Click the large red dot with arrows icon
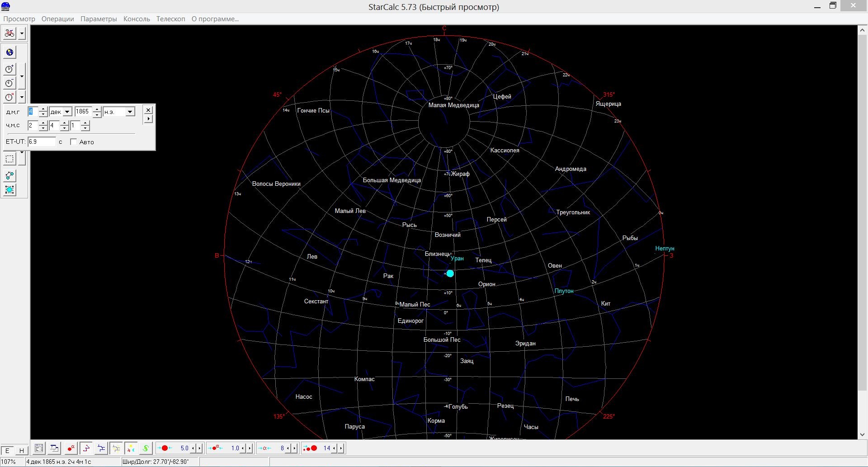 coord(165,448)
